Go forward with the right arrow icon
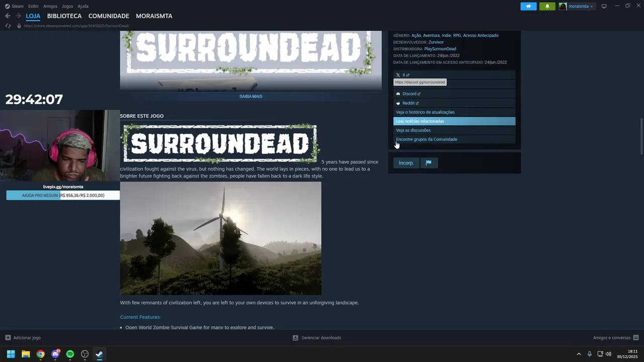644x362 pixels. tap(18, 16)
